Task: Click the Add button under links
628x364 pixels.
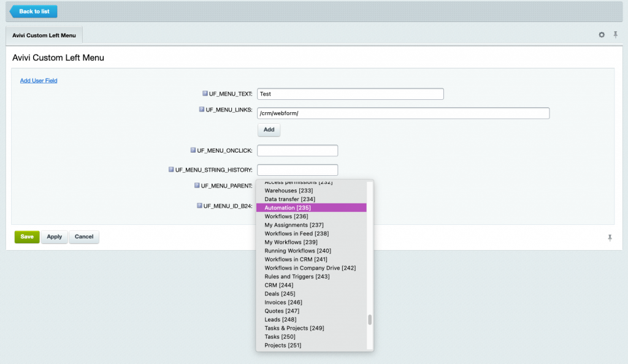Action: click(269, 129)
